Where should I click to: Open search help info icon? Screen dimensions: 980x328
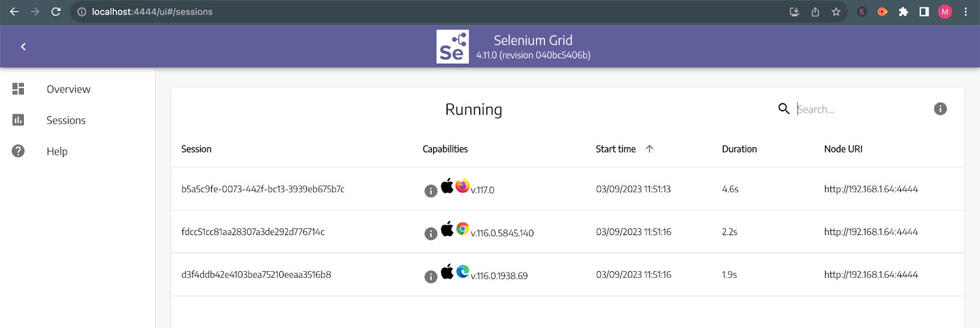pyautogui.click(x=940, y=109)
